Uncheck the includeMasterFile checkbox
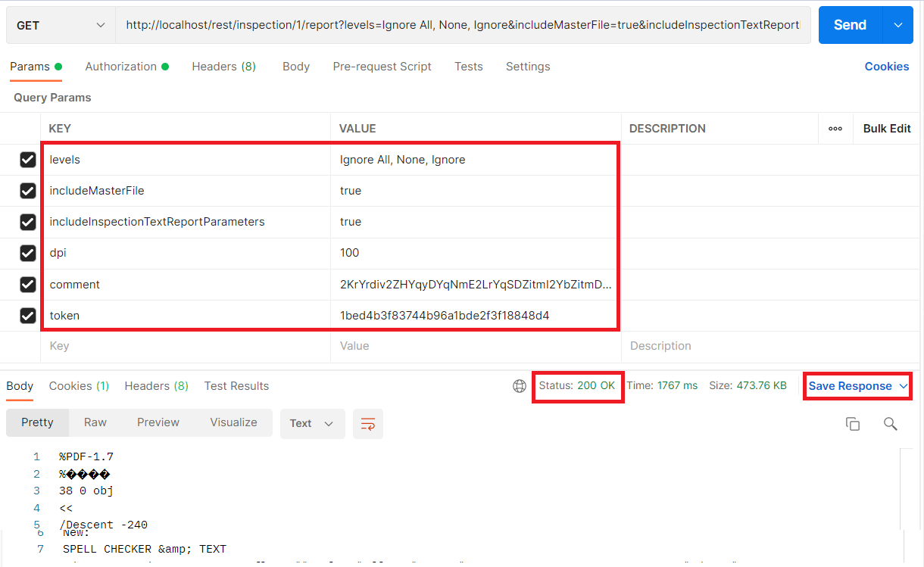 point(28,191)
